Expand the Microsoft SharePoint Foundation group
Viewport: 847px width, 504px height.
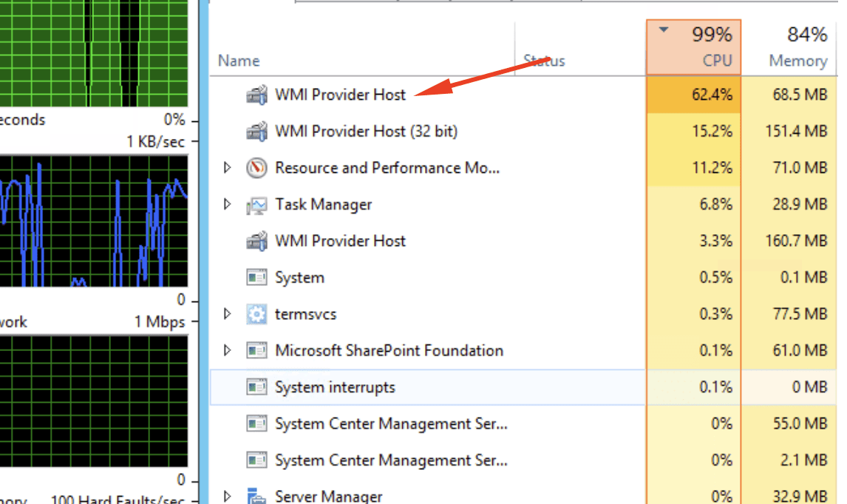tap(228, 350)
